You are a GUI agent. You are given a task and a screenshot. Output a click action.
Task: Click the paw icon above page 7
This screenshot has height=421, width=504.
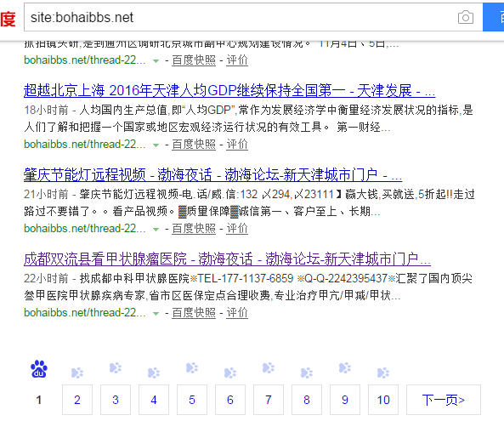click(x=269, y=368)
